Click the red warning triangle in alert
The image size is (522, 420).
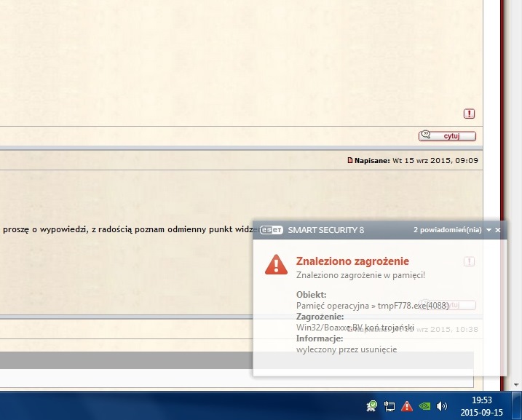coord(276,265)
